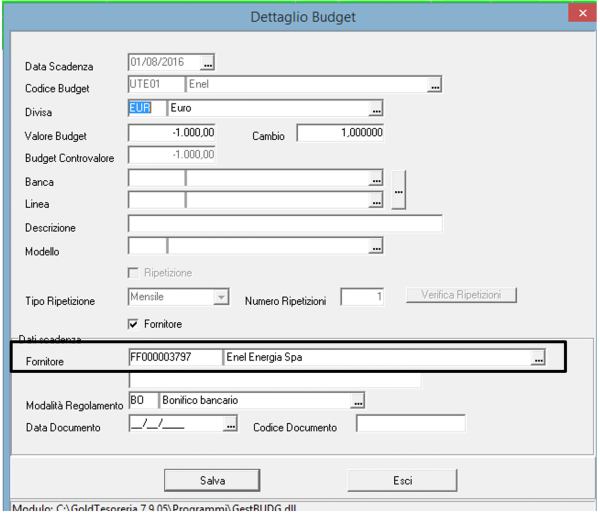Click the Verifica Ripetizioni button
The image size is (600, 514).
tap(461, 295)
